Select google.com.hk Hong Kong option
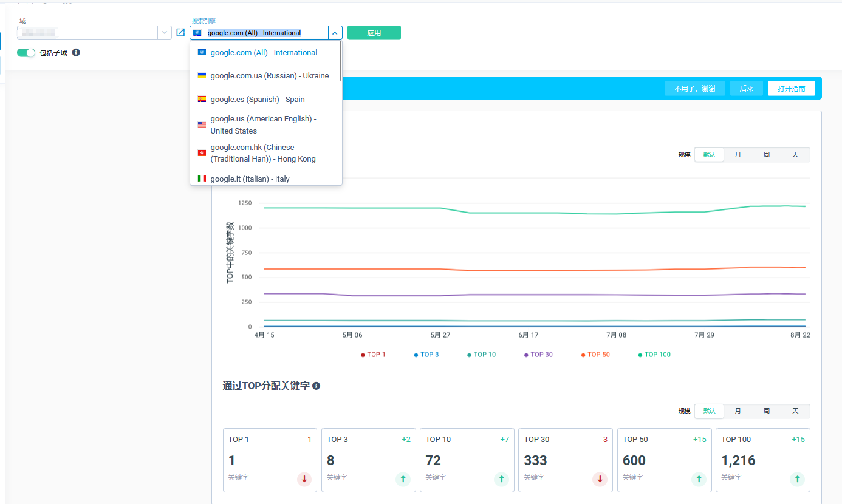The height and width of the screenshot is (504, 842). tap(265, 153)
